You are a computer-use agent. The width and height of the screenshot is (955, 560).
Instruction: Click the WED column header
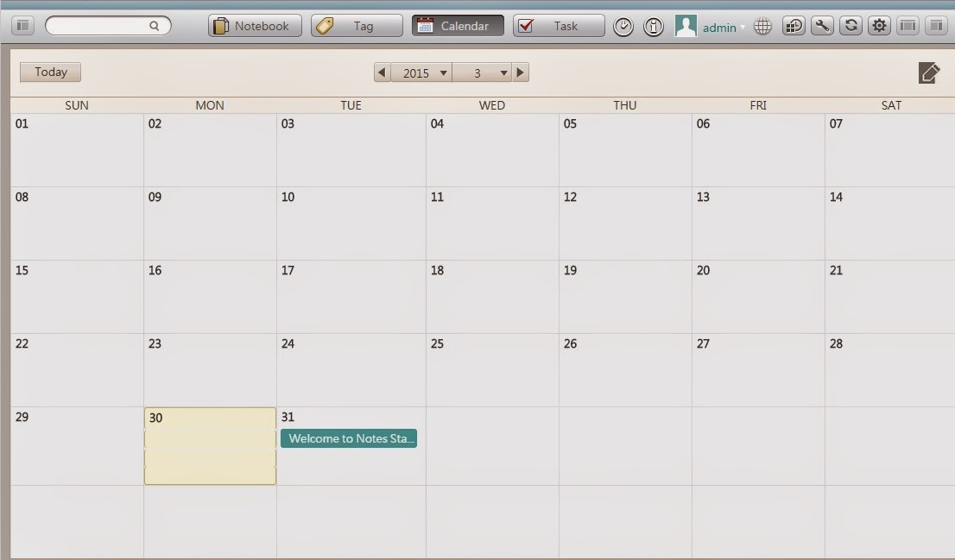pos(492,105)
